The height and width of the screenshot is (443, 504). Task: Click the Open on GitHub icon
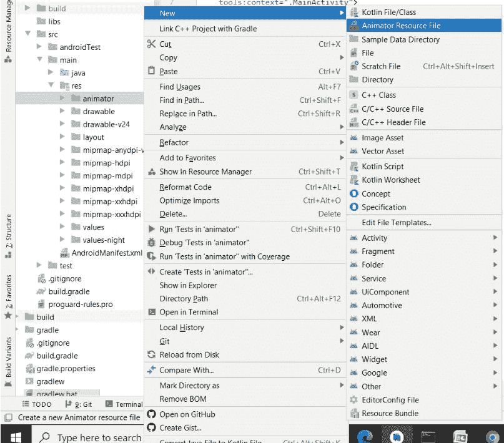151,414
